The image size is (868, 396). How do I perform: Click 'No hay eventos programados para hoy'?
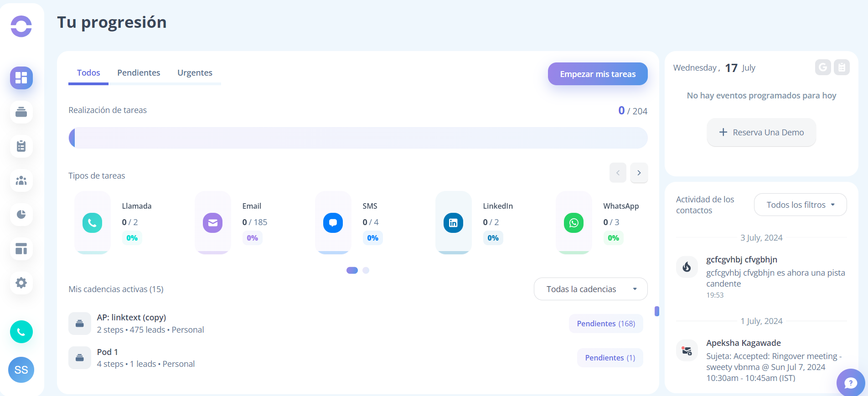(761, 96)
